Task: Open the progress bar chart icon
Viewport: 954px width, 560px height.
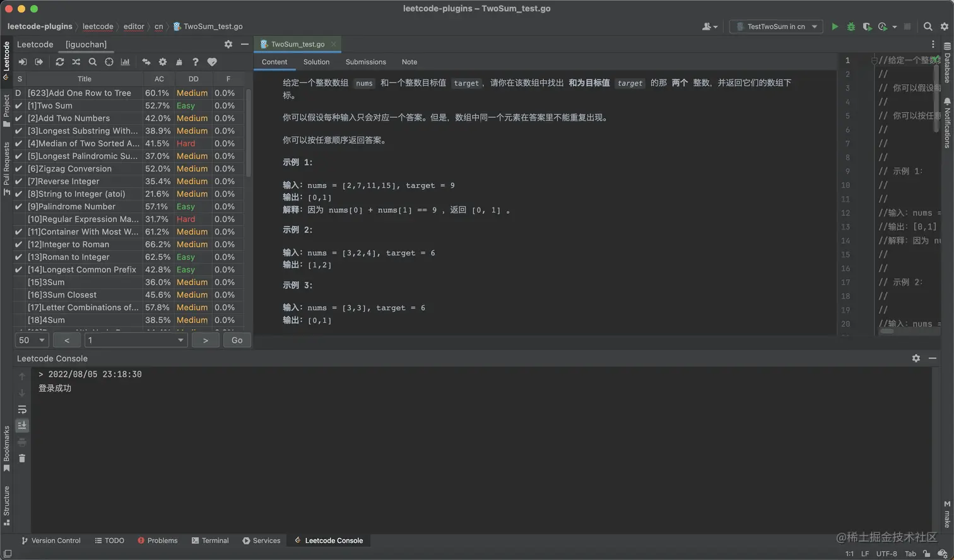Action: coord(126,62)
